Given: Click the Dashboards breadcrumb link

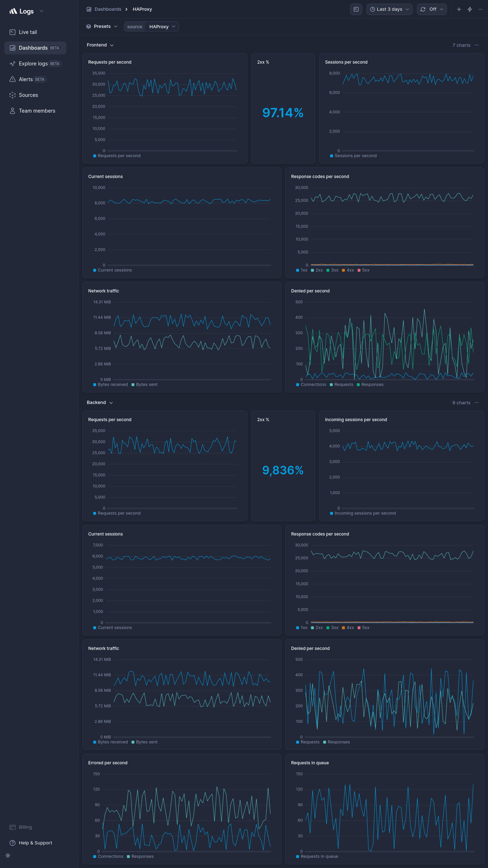Looking at the screenshot, I should point(108,9).
